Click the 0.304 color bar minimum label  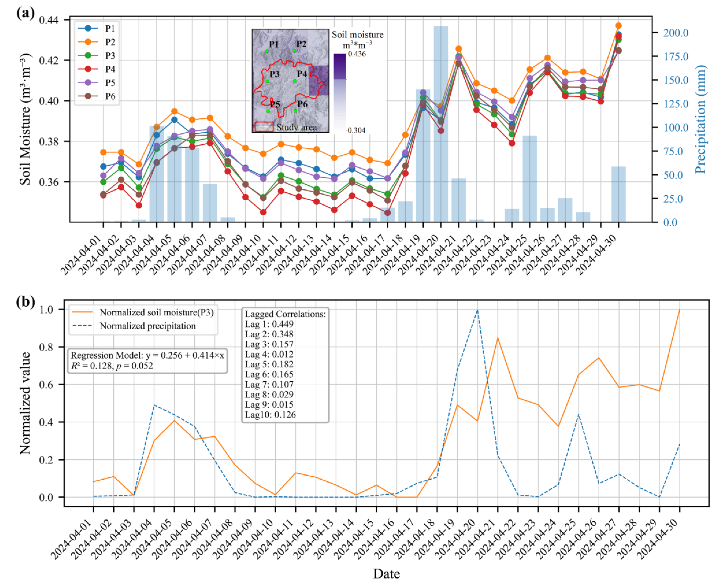point(356,130)
